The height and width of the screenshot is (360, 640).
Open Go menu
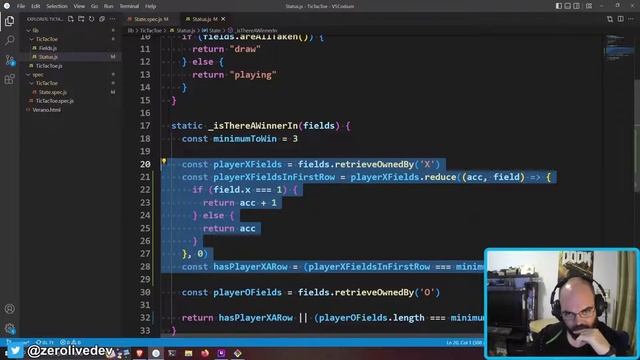[94, 6]
